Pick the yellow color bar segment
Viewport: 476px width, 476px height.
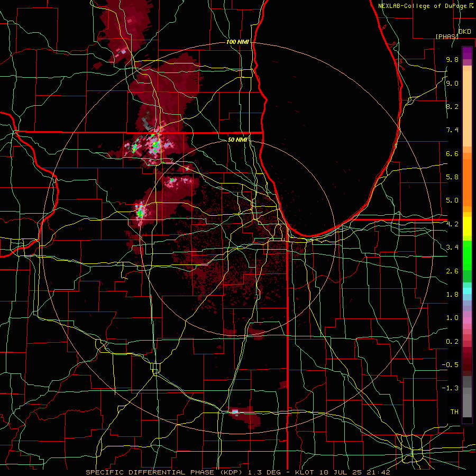(x=467, y=226)
